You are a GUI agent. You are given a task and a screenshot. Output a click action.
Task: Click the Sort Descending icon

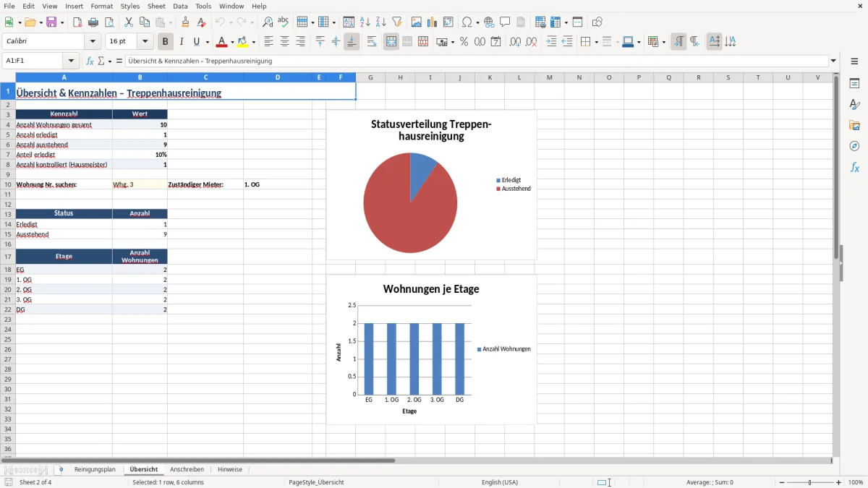[381, 22]
